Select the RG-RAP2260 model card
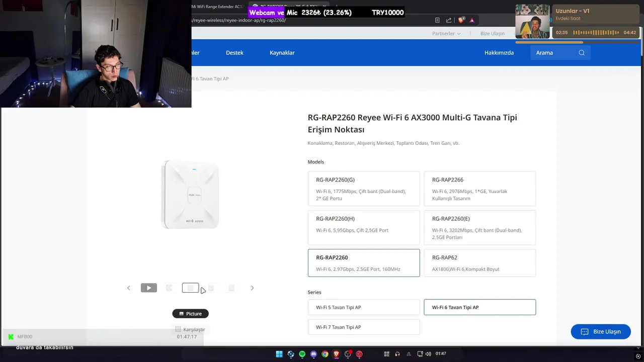Screen dimensions: 644x362 tap(364, 263)
